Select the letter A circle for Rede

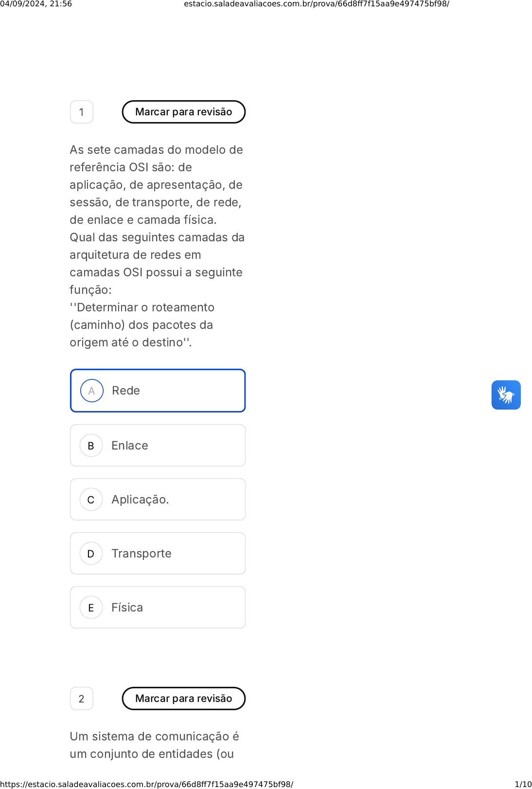point(92,391)
